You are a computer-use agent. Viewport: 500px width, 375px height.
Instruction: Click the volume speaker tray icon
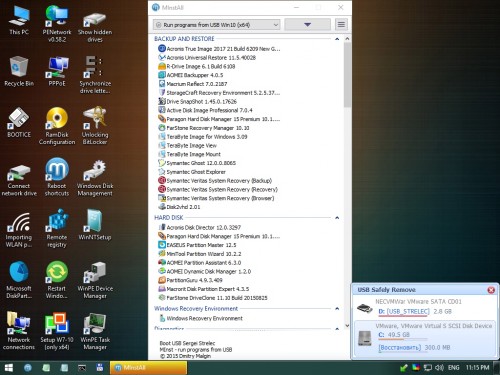click(439, 368)
